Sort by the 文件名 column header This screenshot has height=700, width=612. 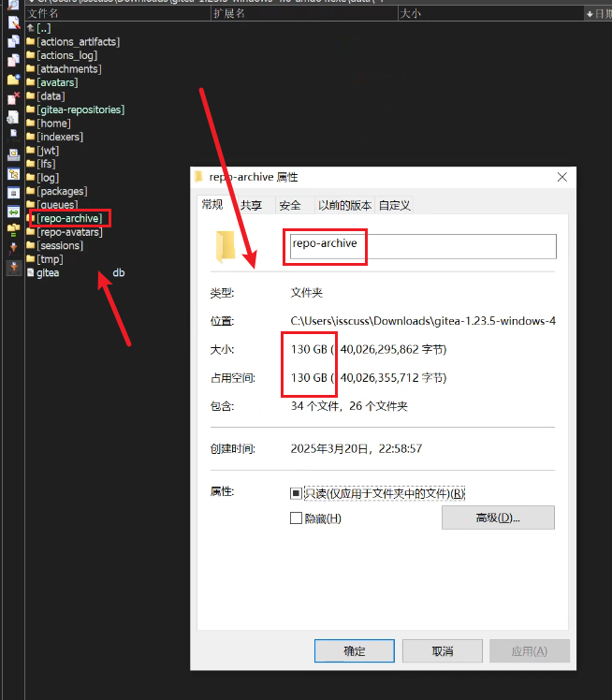[x=44, y=14]
